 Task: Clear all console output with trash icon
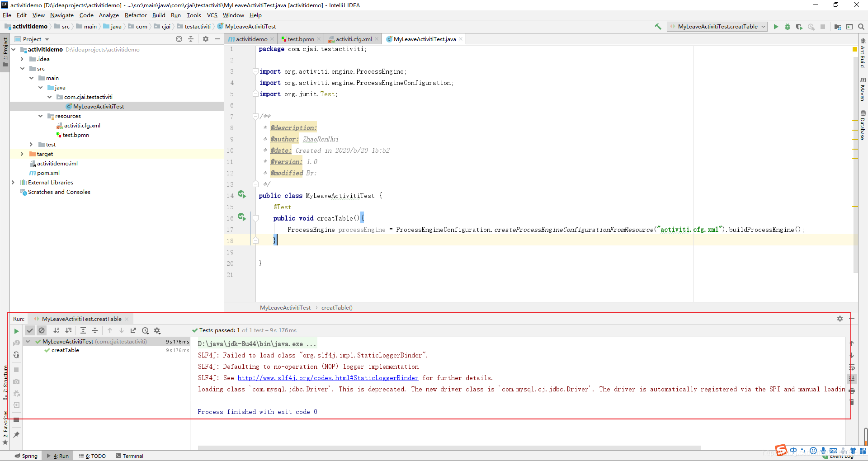[852, 402]
